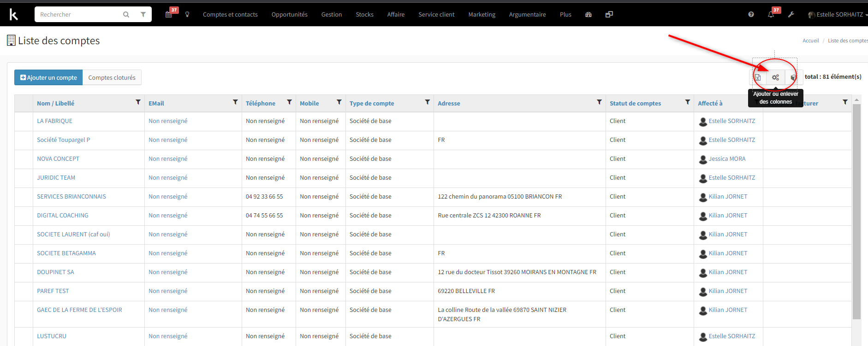Open notifications bell icon

pos(771,15)
